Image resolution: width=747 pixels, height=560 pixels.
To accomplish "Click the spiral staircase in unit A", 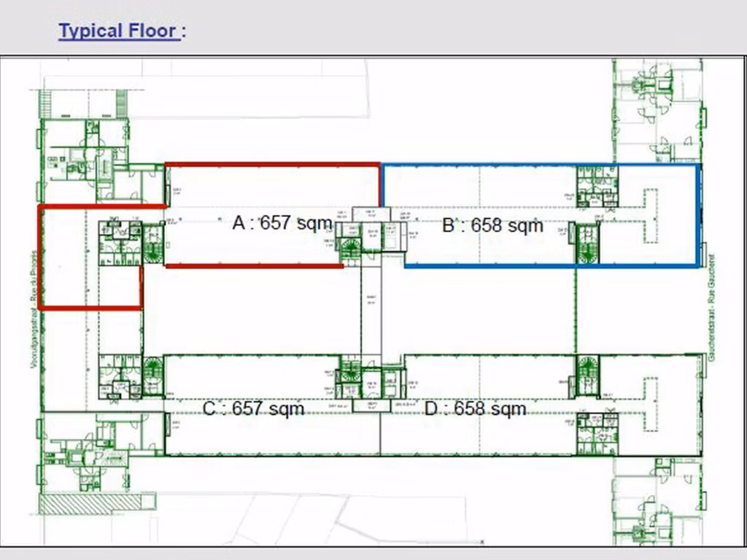I will click(153, 242).
